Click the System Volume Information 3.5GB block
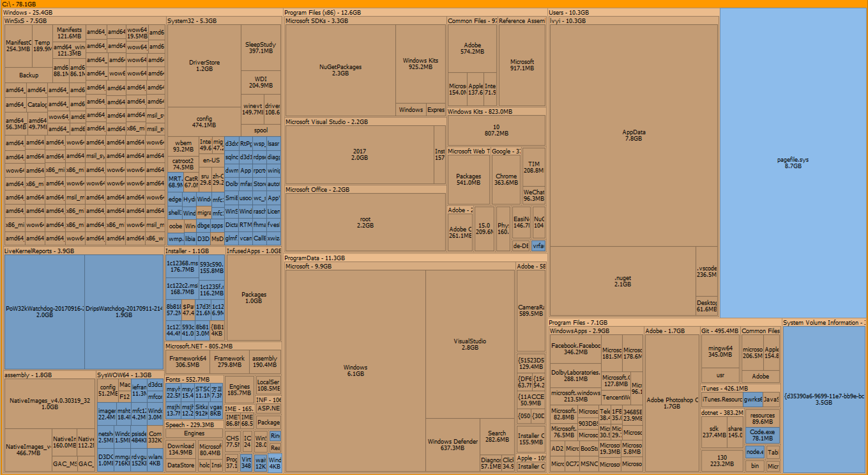This screenshot has width=868, height=475. (824, 400)
